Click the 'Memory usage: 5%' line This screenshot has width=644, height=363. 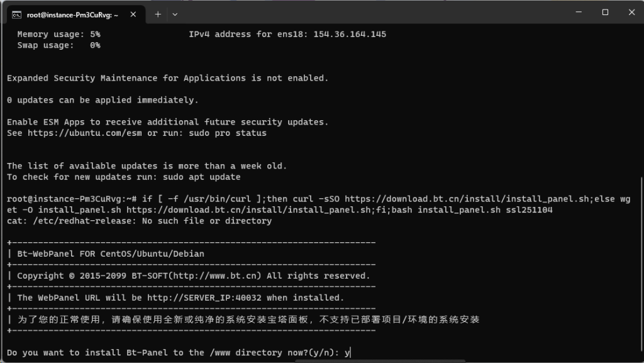pos(58,35)
